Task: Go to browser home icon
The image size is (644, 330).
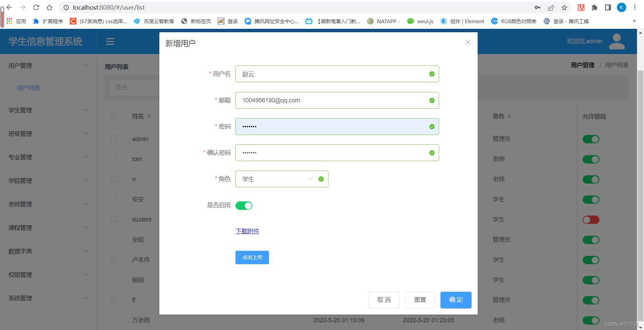Action: point(49,7)
